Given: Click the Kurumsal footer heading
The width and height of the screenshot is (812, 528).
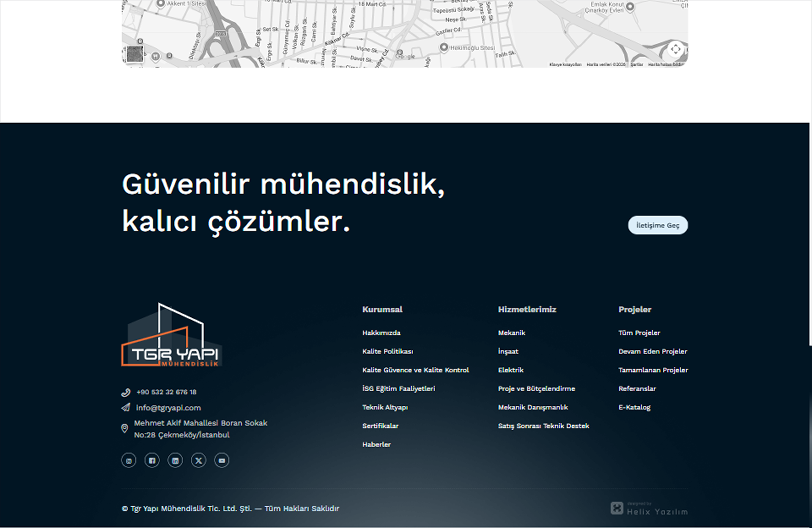Looking at the screenshot, I should click(382, 309).
